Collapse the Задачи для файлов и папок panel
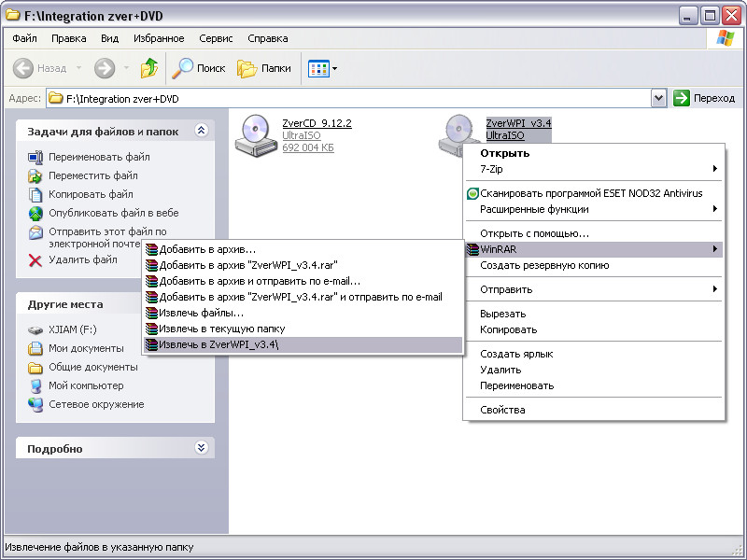This screenshot has width=747, height=560. pyautogui.click(x=202, y=131)
